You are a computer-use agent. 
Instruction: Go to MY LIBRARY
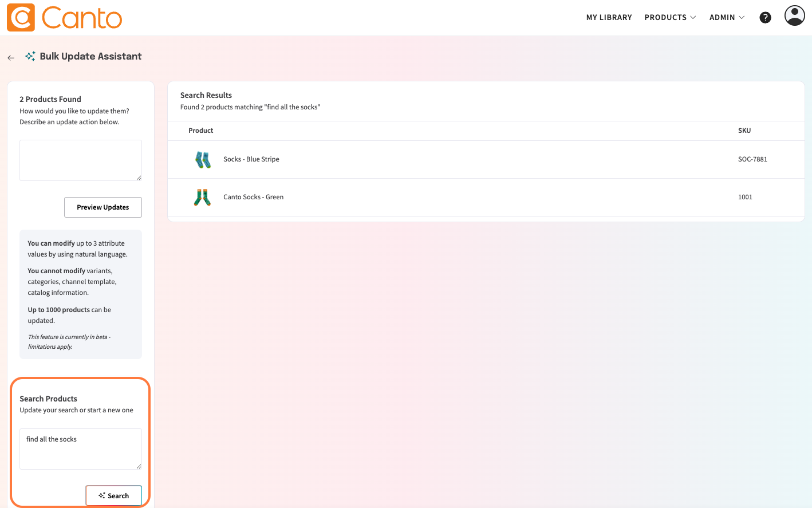(x=609, y=18)
